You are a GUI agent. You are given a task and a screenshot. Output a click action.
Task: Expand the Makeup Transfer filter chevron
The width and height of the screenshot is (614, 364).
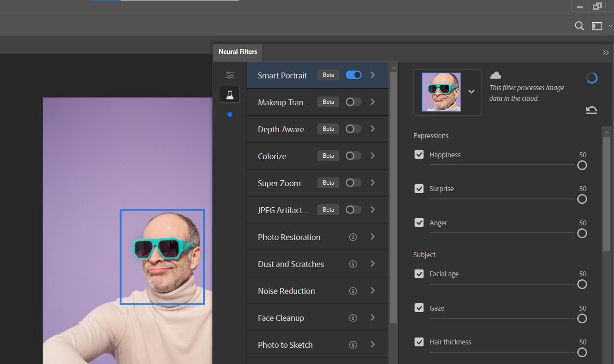373,102
